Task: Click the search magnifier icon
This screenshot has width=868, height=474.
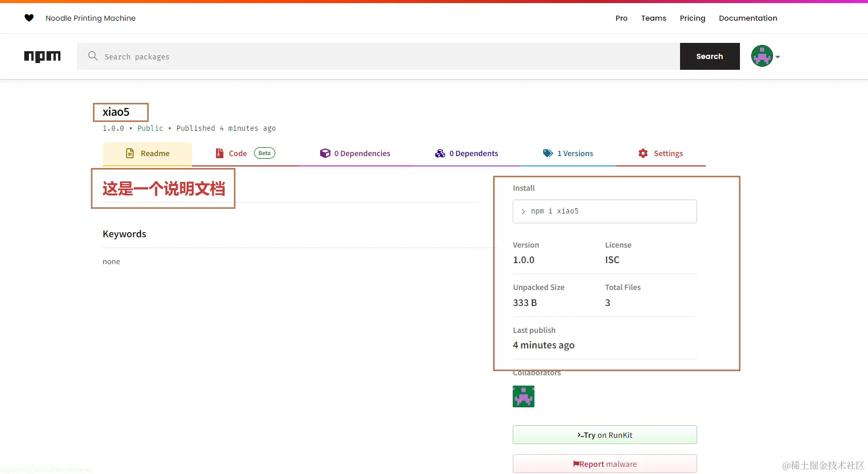Action: coord(93,56)
